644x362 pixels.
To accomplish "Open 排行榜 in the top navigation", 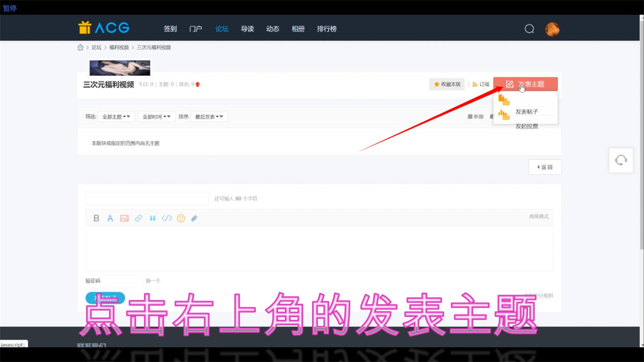I will click(327, 29).
